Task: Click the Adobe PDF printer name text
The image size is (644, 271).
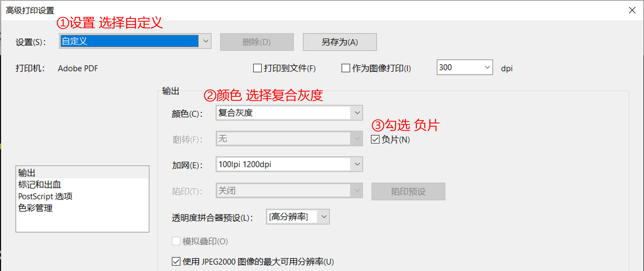Action: 78,68
